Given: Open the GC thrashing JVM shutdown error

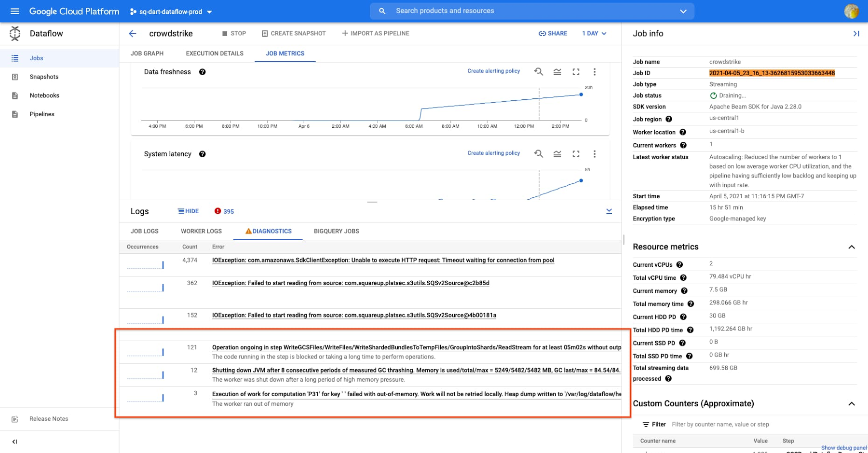Looking at the screenshot, I should (x=416, y=371).
